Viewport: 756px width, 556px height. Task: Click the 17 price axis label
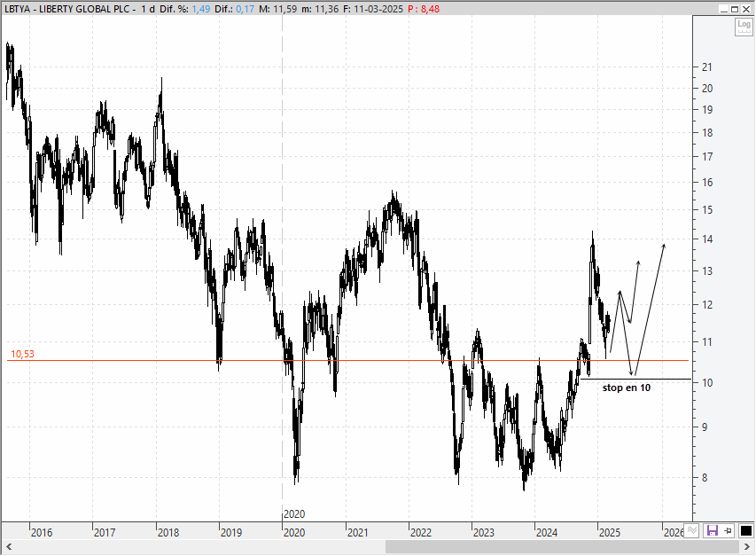click(x=707, y=157)
